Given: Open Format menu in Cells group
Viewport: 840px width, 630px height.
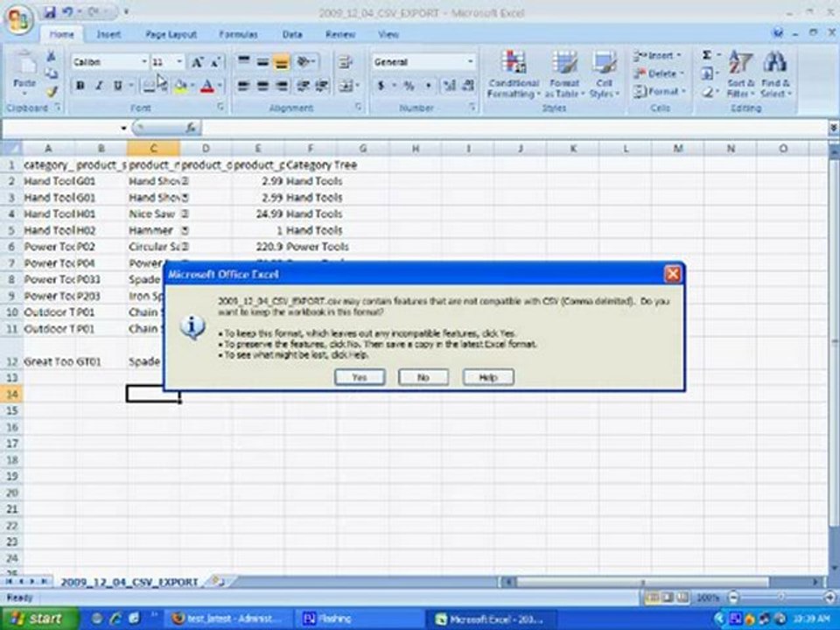Looking at the screenshot, I should coord(660,92).
